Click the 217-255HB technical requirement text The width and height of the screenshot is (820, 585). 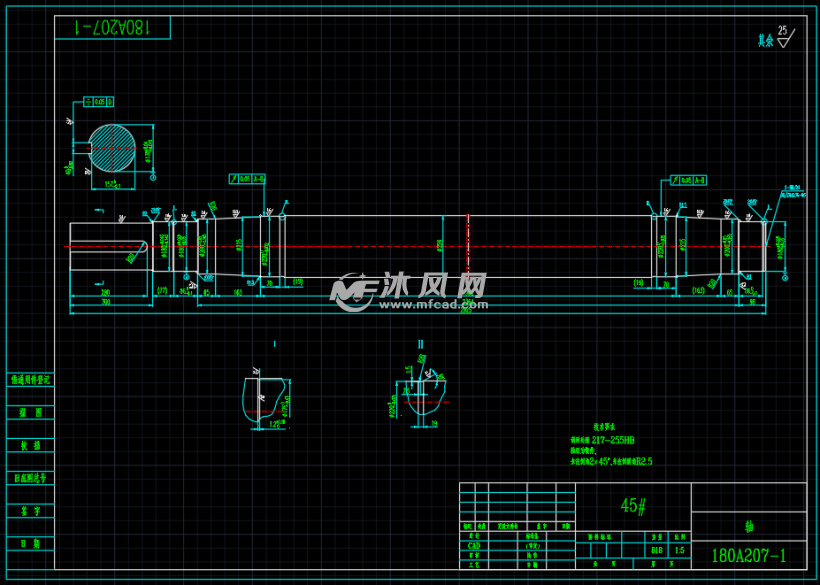[x=614, y=440]
